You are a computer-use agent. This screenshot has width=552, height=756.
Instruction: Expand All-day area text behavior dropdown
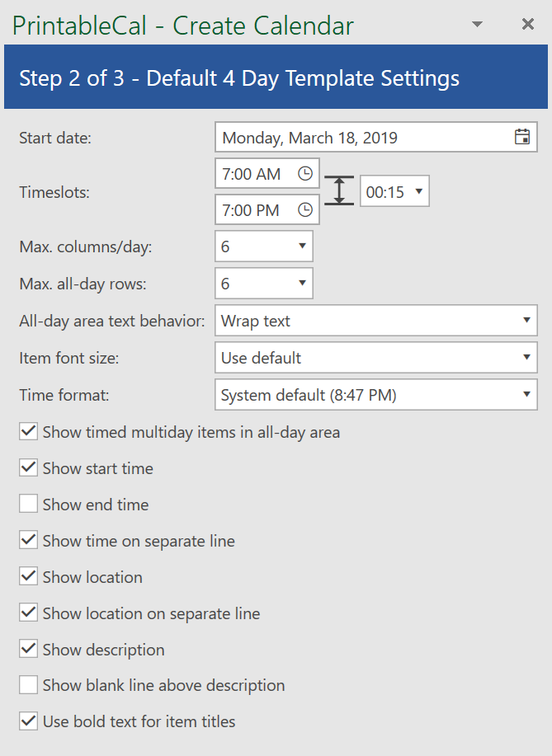[x=375, y=321]
